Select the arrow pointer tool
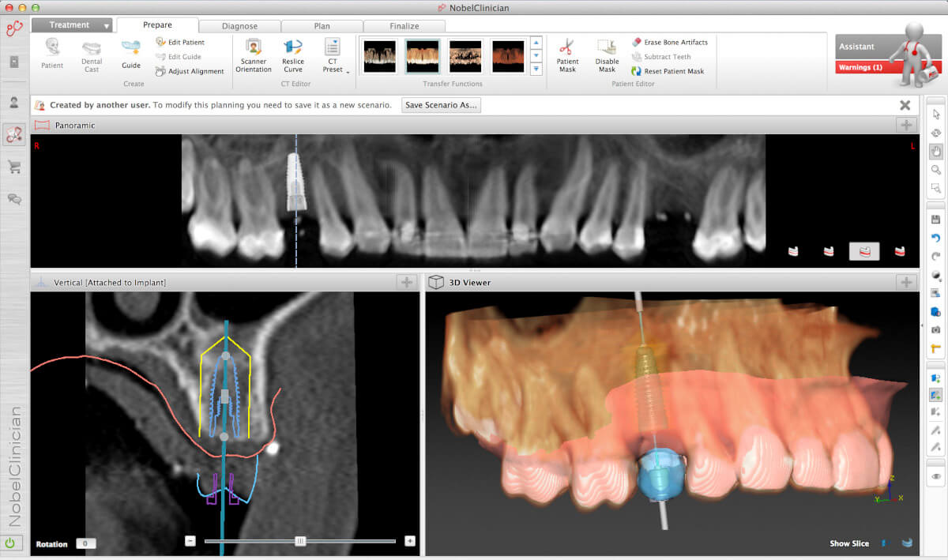The image size is (948, 560). (x=936, y=115)
